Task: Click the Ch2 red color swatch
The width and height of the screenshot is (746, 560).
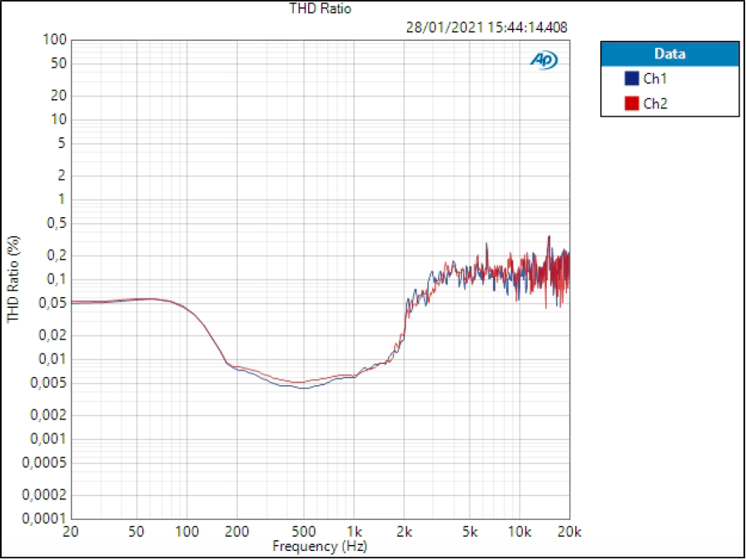Action: [631, 103]
